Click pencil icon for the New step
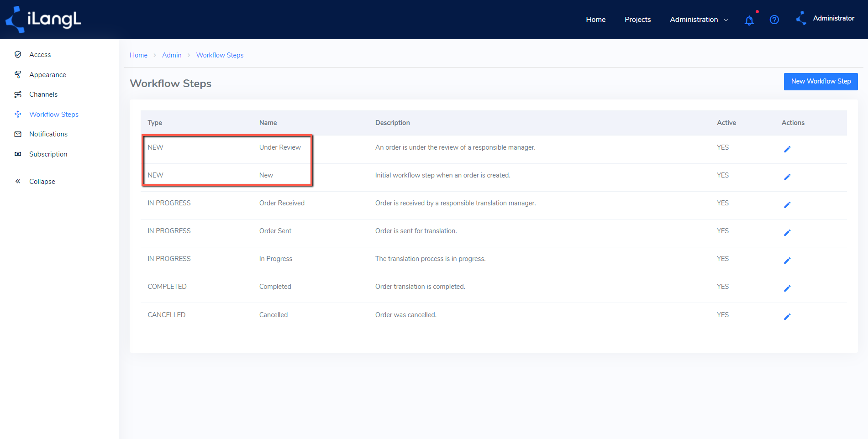Image resolution: width=868 pixels, height=439 pixels. click(x=787, y=177)
